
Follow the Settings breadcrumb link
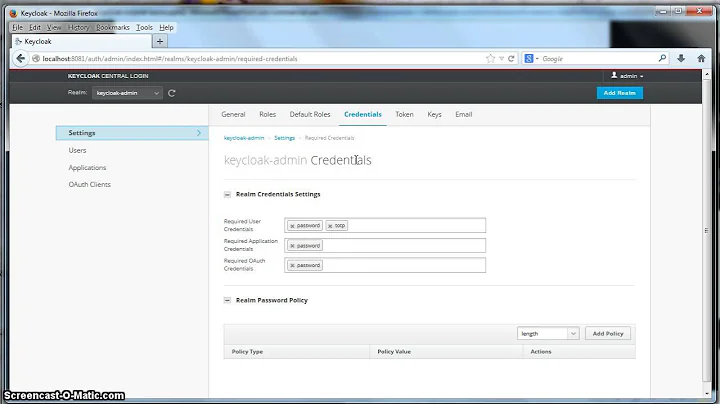click(284, 138)
